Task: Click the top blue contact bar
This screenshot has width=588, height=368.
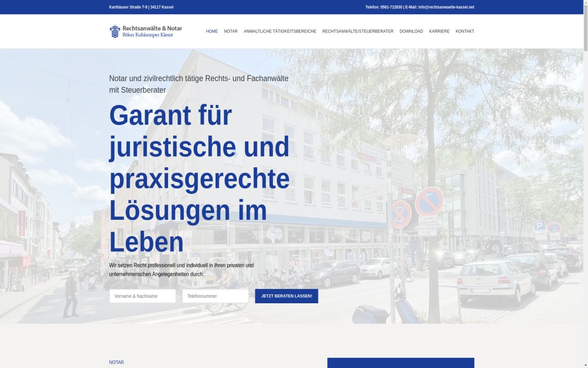Action: [294, 7]
